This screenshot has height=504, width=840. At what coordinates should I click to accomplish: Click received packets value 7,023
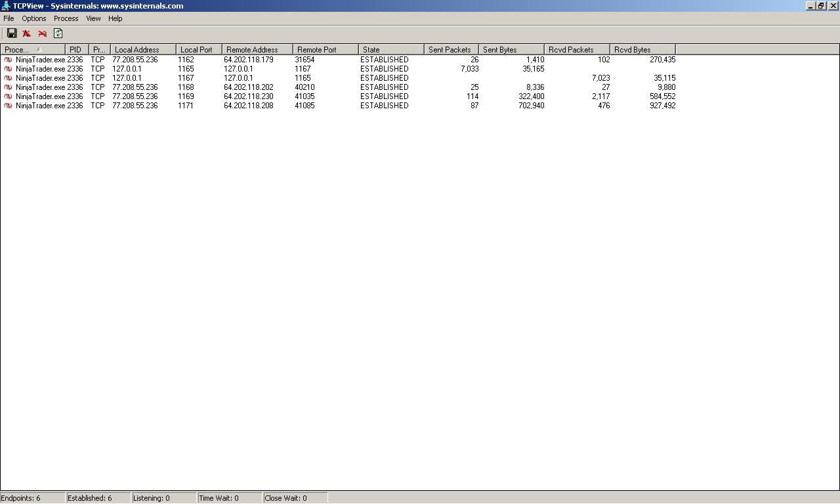(x=601, y=78)
